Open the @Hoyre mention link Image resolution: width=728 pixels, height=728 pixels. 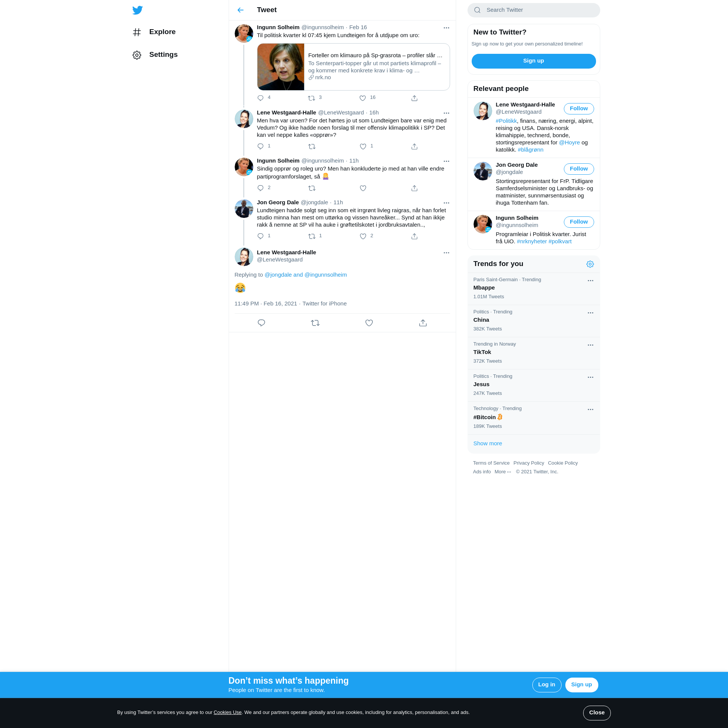[569, 142]
